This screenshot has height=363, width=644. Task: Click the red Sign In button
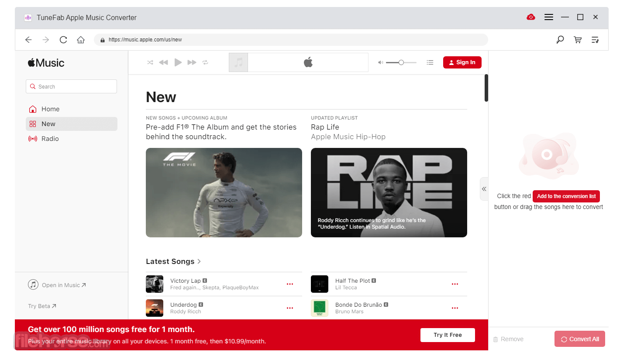(x=462, y=62)
